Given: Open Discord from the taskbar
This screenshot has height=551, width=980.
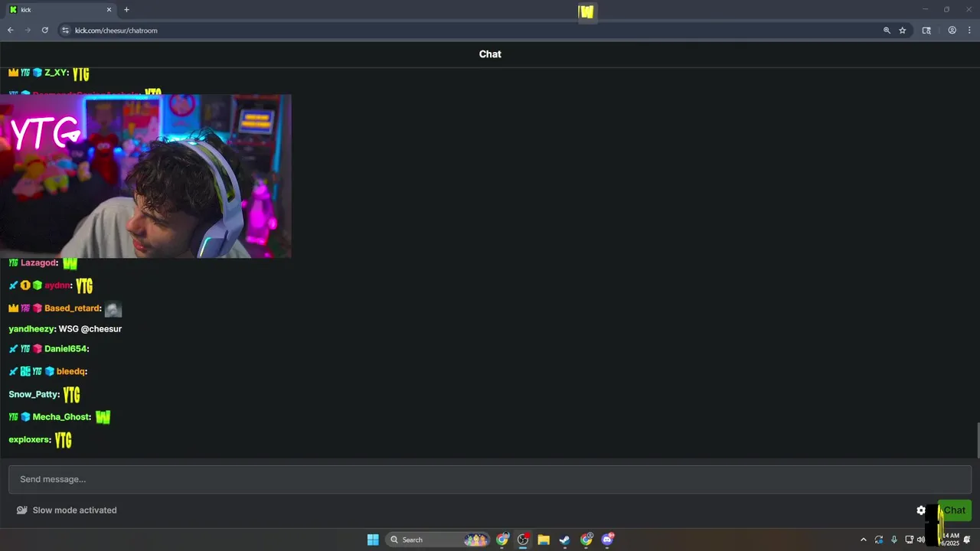Looking at the screenshot, I should pyautogui.click(x=608, y=540).
